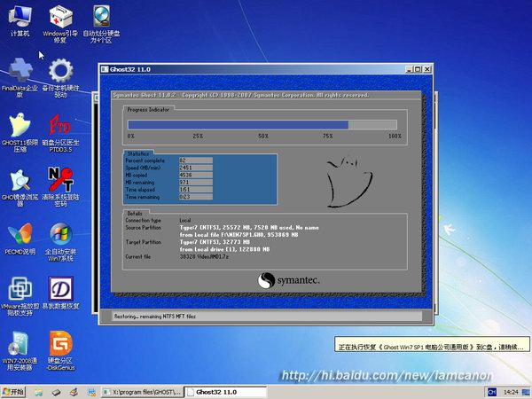532x399 pixels.
Task: Click the 正在执行恢复 Ghost Win7 SP1 notification tooltip
Action: [432, 344]
